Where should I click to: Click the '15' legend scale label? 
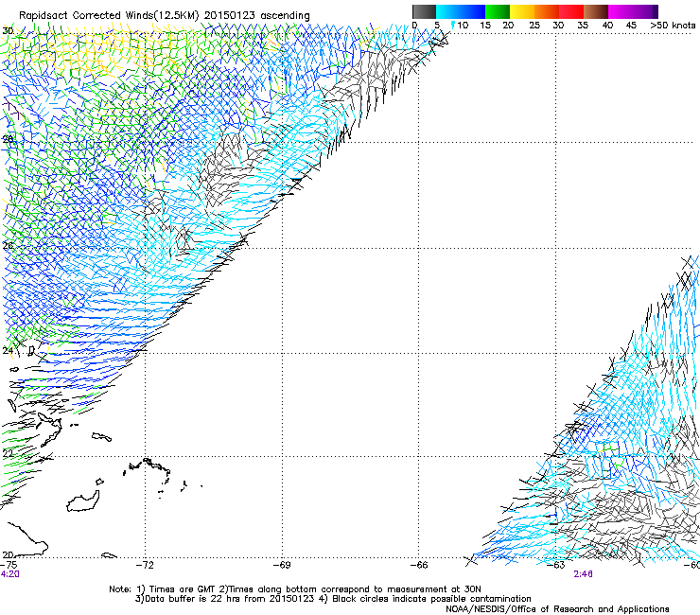[485, 25]
